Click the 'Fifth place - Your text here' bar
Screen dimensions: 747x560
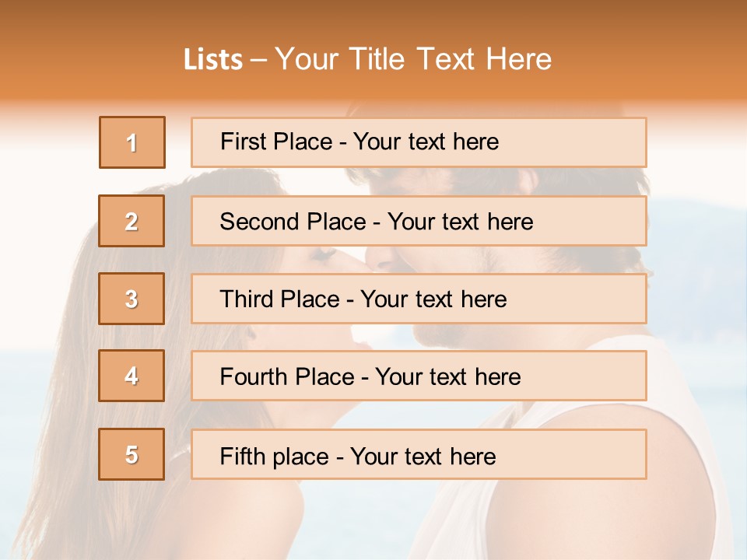[419, 454]
